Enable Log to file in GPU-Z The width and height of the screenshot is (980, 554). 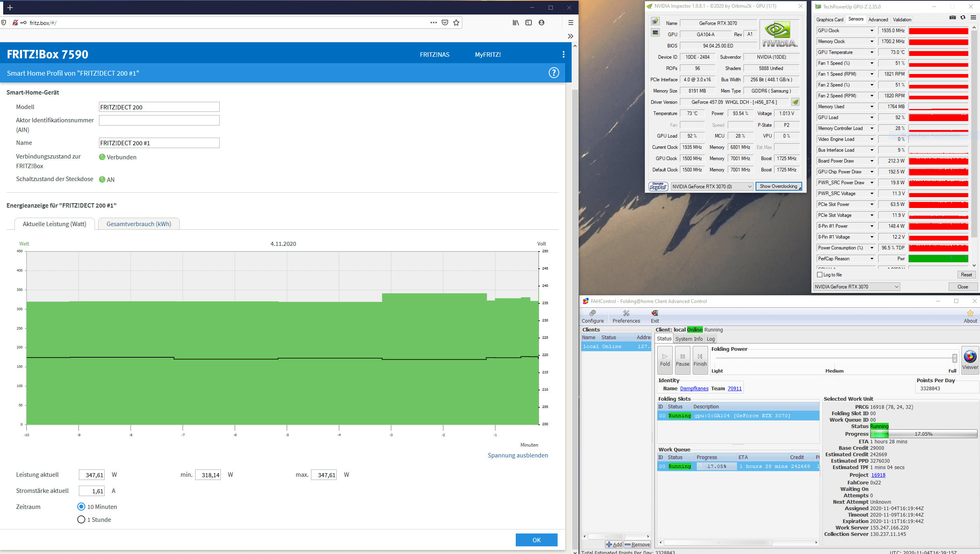coord(820,275)
